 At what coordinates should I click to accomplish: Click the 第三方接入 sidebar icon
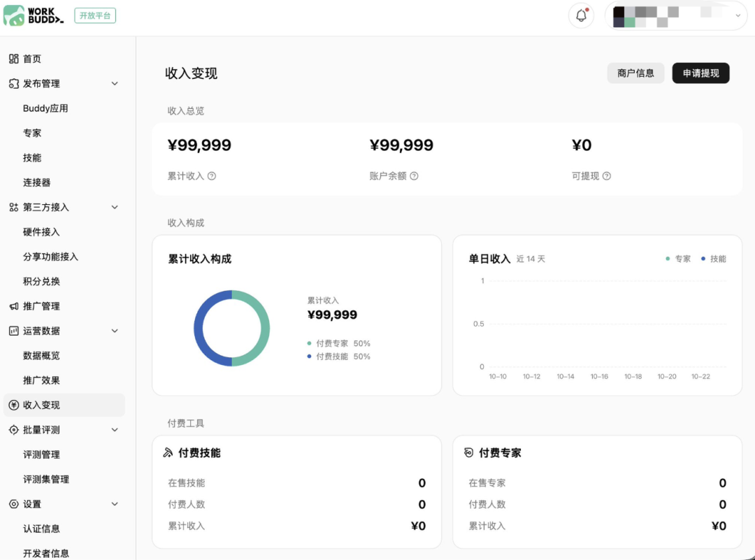(x=13, y=208)
